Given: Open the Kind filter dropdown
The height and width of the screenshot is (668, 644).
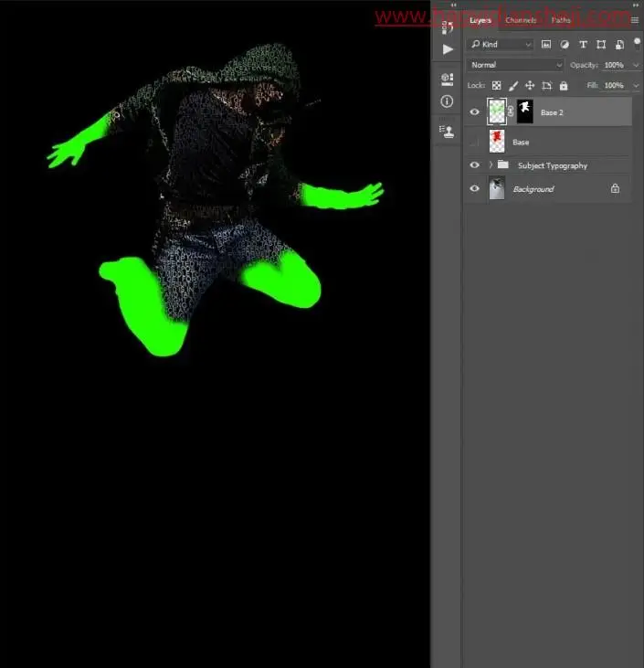Looking at the screenshot, I should point(500,44).
